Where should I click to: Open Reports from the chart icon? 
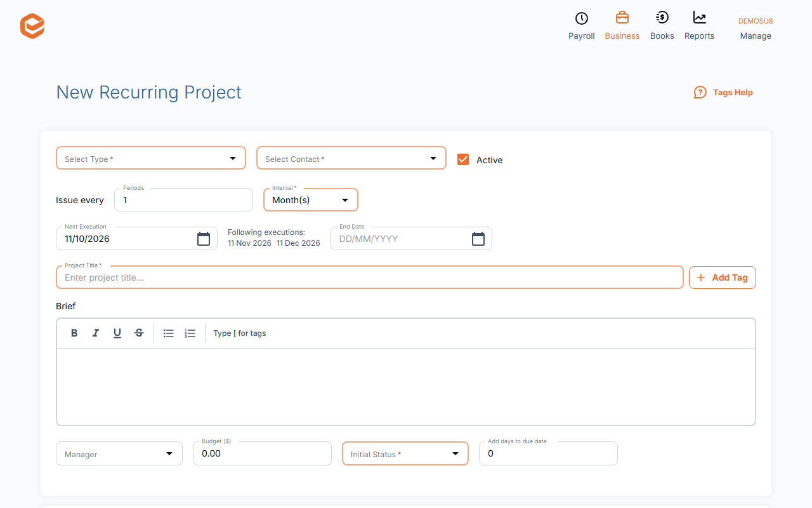coord(699,26)
